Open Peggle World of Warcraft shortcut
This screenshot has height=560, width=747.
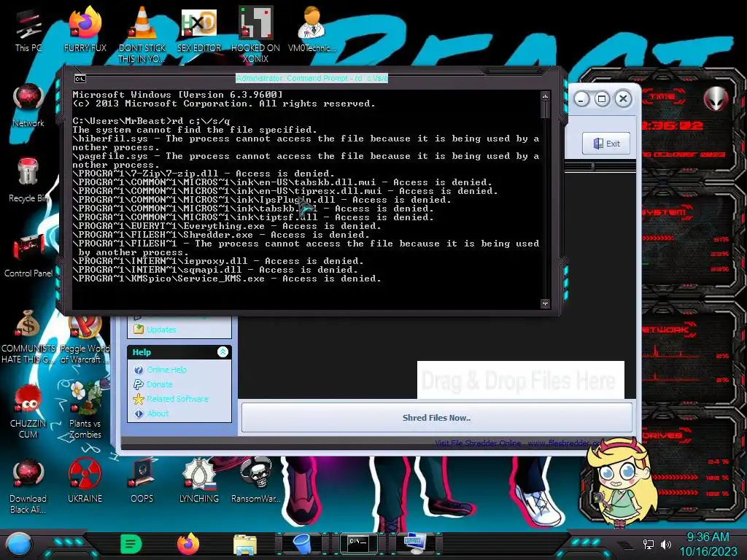(x=85, y=340)
